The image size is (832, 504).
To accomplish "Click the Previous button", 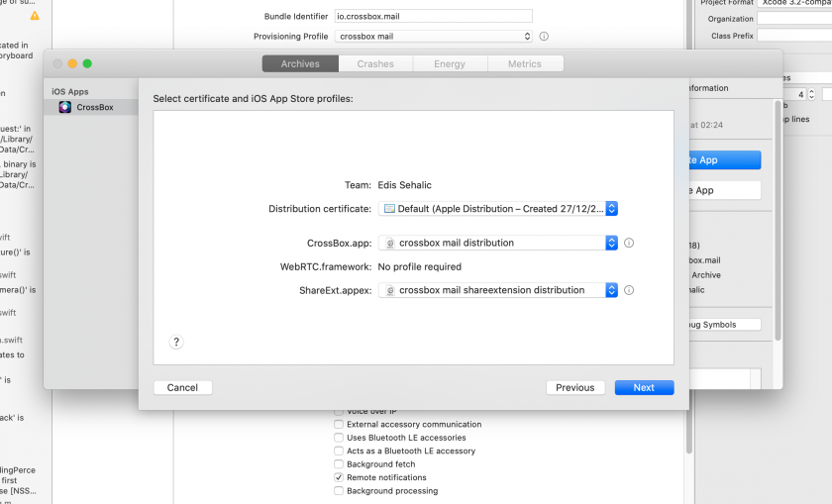I will coord(575,388).
